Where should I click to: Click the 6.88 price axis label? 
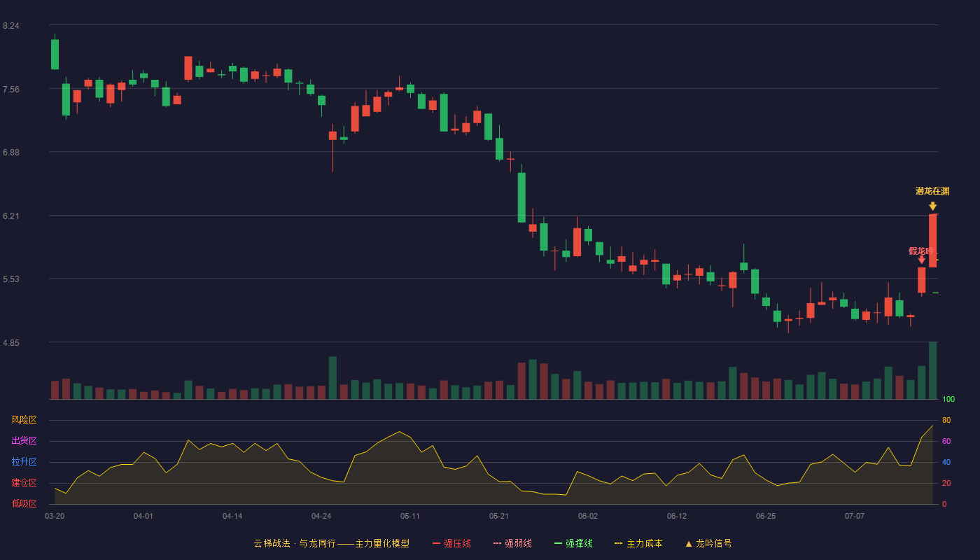tap(10, 153)
